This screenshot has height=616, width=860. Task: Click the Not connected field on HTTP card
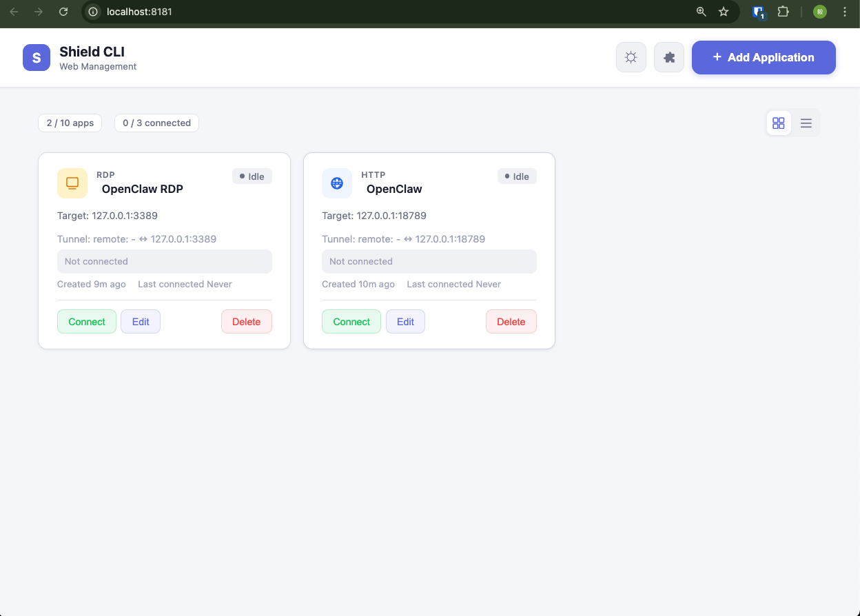429,261
